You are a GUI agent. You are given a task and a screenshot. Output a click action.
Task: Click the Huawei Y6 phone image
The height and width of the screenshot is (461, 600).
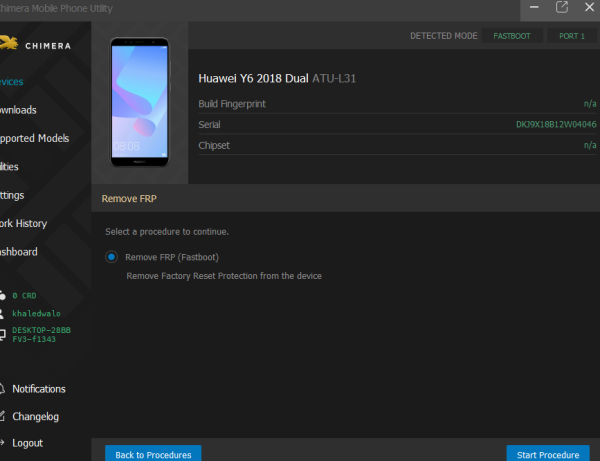[x=140, y=102]
